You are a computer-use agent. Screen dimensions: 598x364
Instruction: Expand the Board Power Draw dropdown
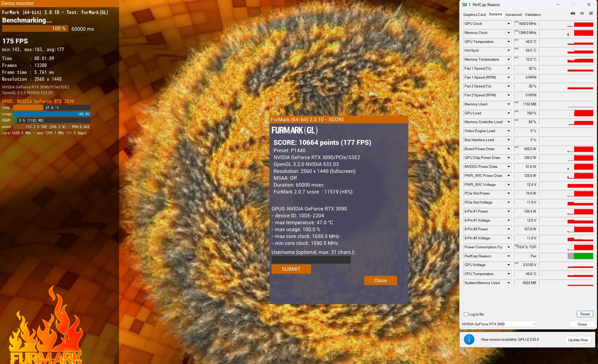click(x=508, y=149)
